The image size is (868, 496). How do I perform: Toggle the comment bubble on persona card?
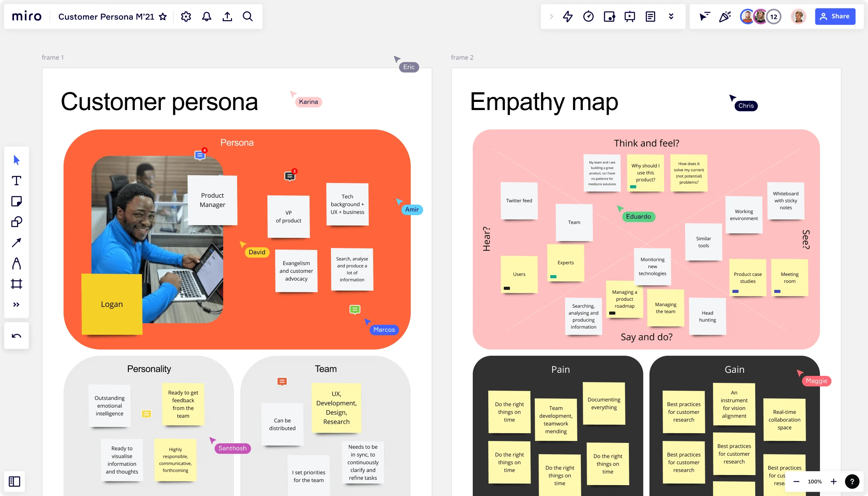(x=200, y=156)
